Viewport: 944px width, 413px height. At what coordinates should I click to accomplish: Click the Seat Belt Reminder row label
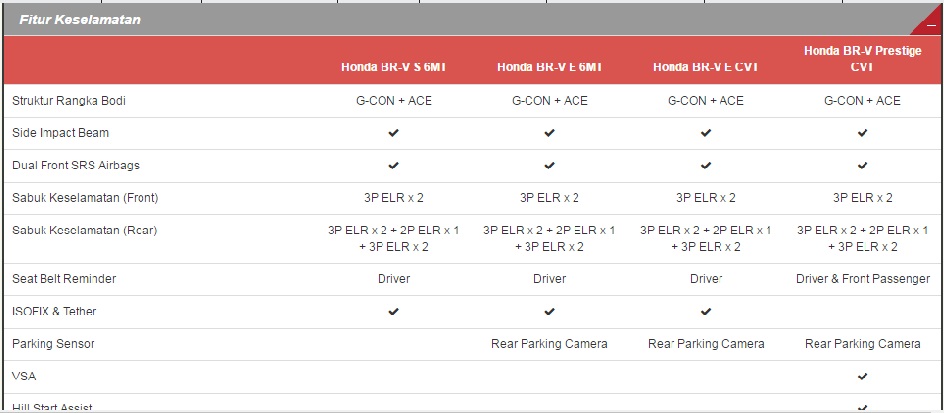coord(64,279)
